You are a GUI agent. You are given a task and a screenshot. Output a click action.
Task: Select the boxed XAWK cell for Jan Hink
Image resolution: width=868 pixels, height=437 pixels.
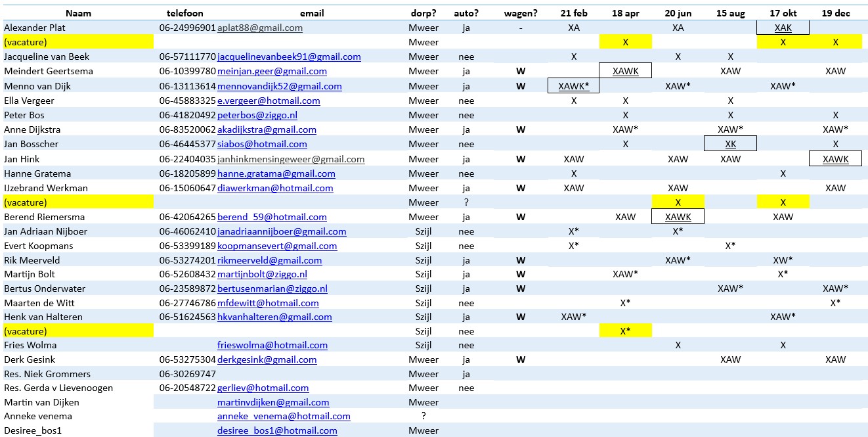pyautogui.click(x=835, y=159)
